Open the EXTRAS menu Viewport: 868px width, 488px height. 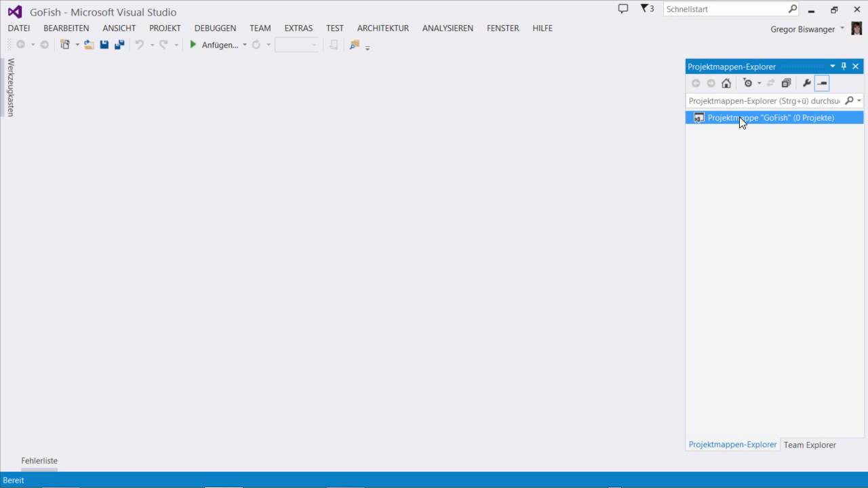(x=298, y=28)
